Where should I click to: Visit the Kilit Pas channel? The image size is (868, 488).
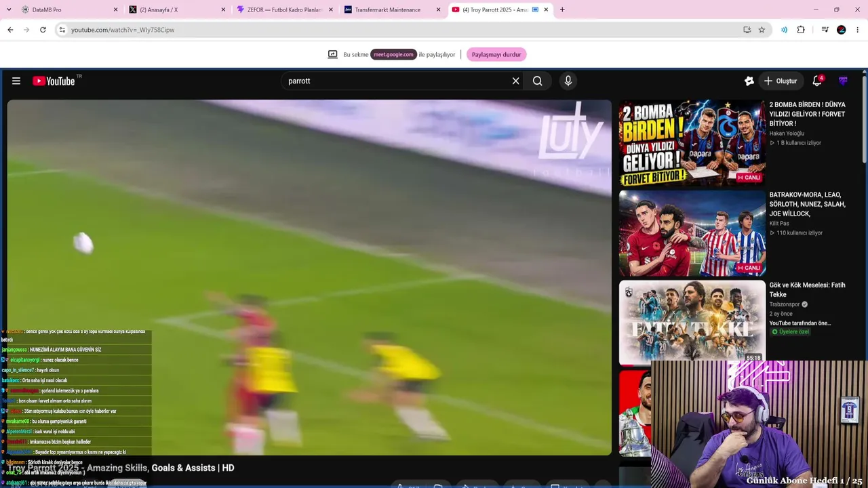point(779,224)
